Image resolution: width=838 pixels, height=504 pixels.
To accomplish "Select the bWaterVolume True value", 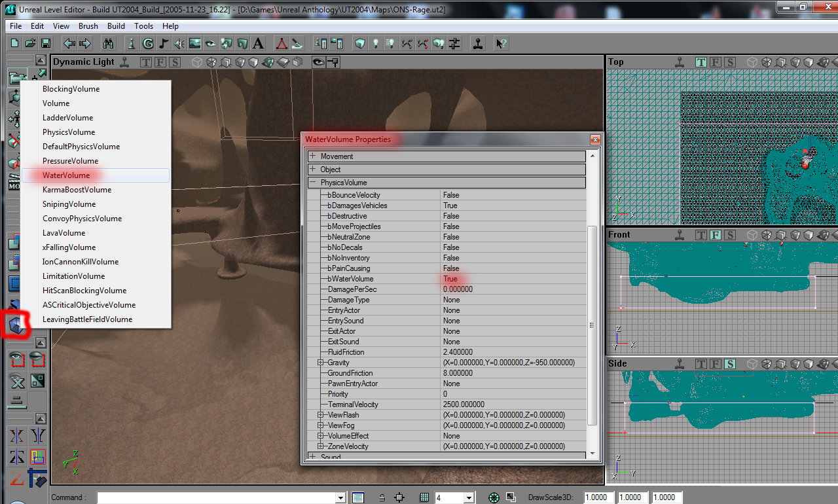I will click(x=450, y=279).
